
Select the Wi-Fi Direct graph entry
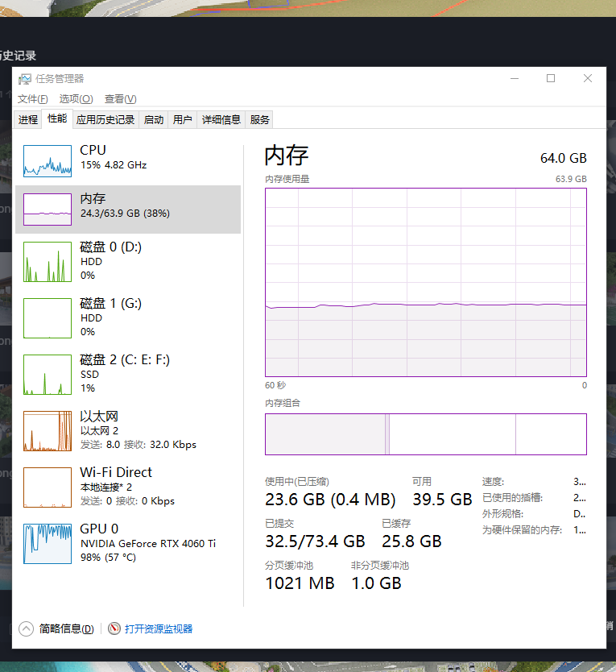(48, 487)
